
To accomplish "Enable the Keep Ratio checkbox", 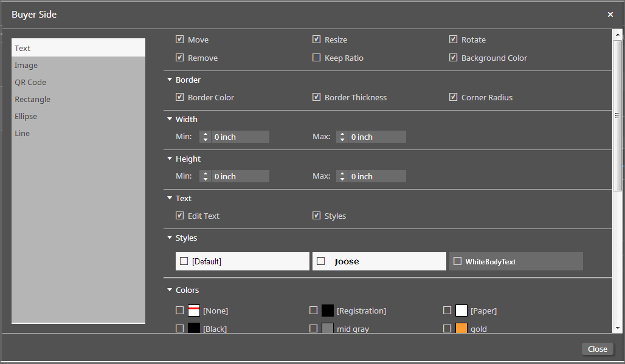I will (x=317, y=58).
